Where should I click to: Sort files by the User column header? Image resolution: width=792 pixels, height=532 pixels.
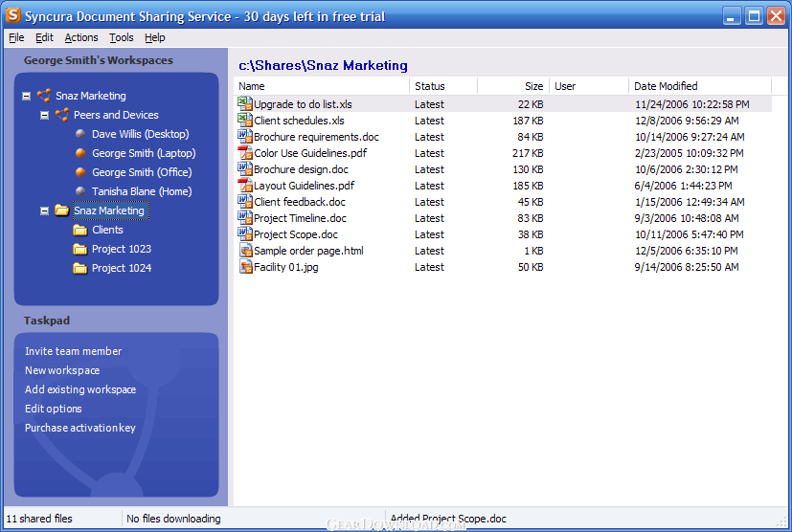(x=589, y=86)
